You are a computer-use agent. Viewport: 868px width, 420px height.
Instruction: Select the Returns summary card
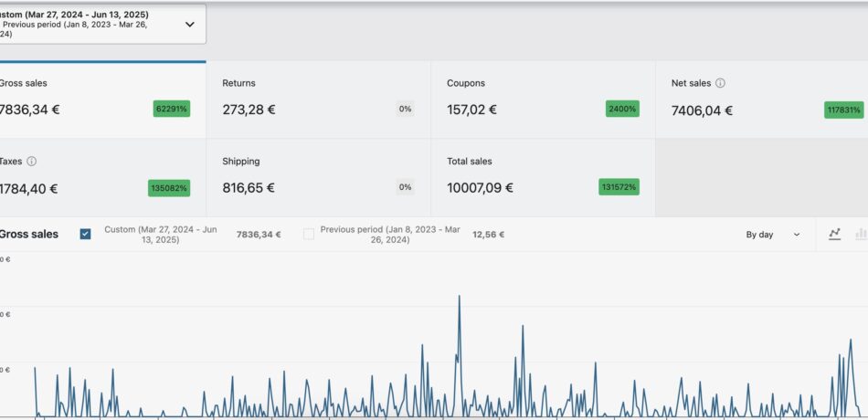(x=318, y=100)
